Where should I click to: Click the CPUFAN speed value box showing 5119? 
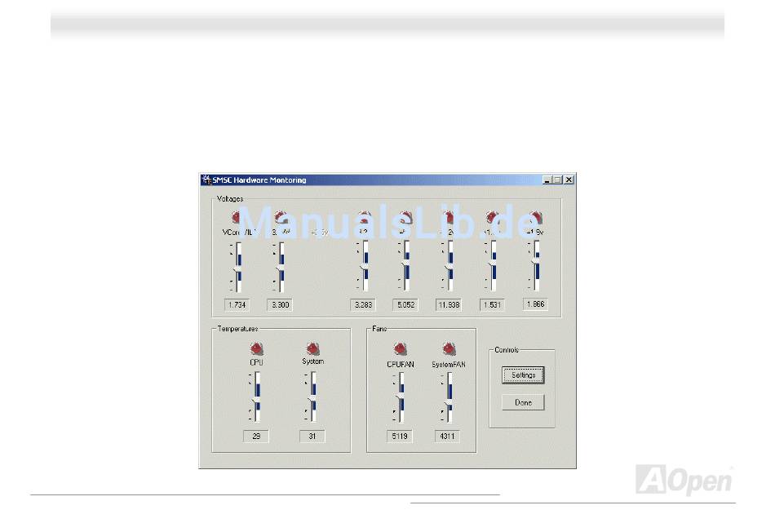pyautogui.click(x=400, y=437)
